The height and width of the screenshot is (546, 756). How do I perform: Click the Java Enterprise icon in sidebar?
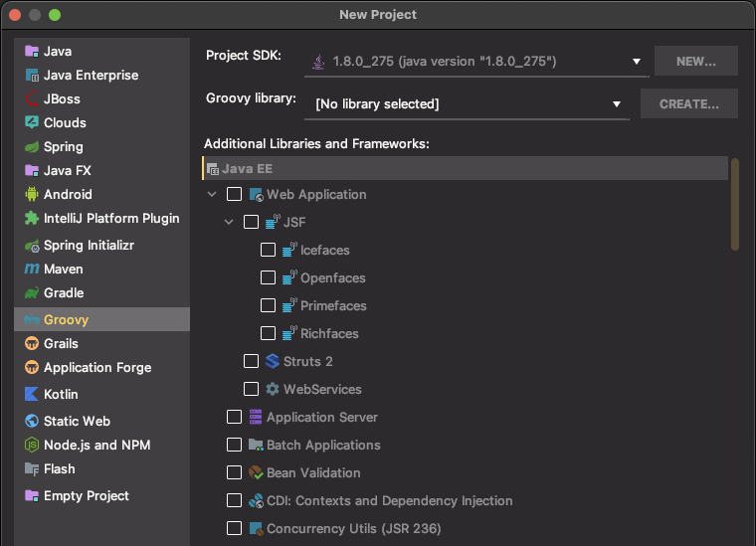pyautogui.click(x=32, y=76)
